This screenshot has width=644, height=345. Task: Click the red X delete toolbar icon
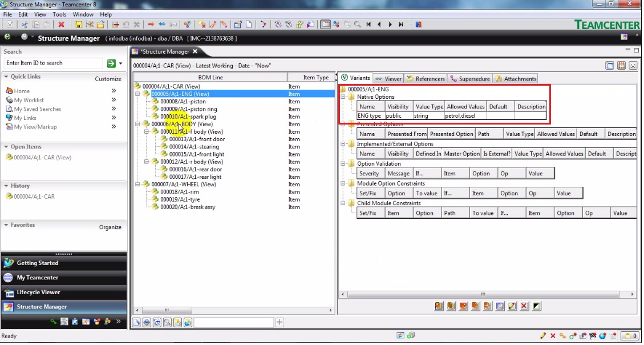[x=62, y=25]
